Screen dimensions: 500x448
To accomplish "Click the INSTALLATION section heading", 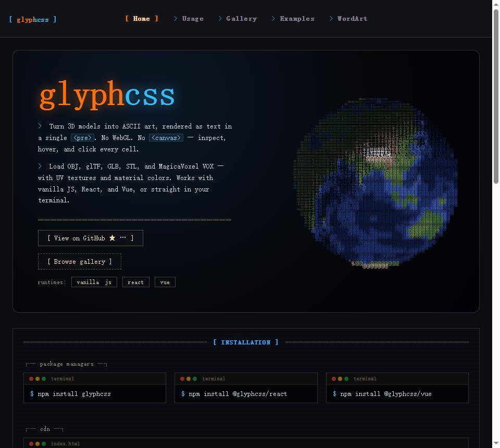I will (x=245, y=342).
